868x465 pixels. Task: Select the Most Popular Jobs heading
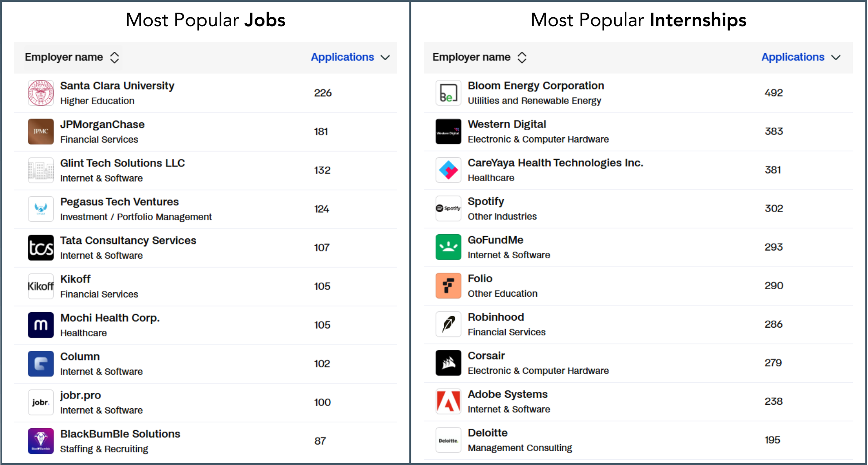coord(205,19)
